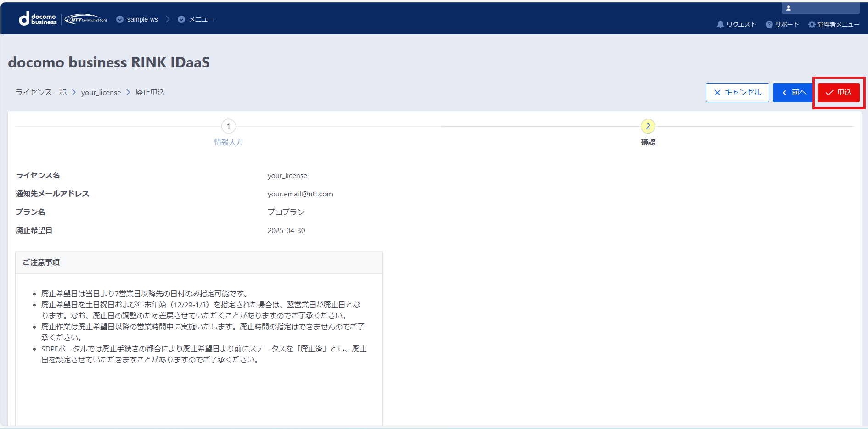
Task: Select step 2 確認 circle
Action: tap(648, 126)
